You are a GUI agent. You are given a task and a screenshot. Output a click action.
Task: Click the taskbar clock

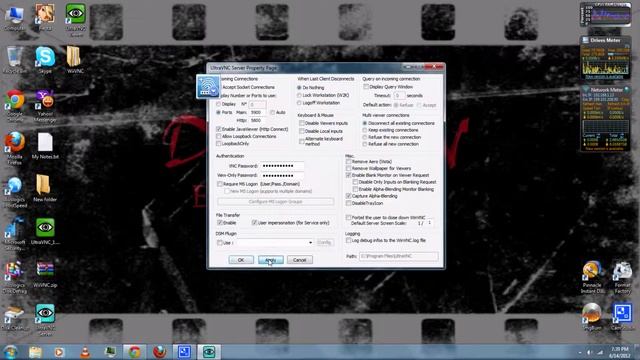coord(620,352)
